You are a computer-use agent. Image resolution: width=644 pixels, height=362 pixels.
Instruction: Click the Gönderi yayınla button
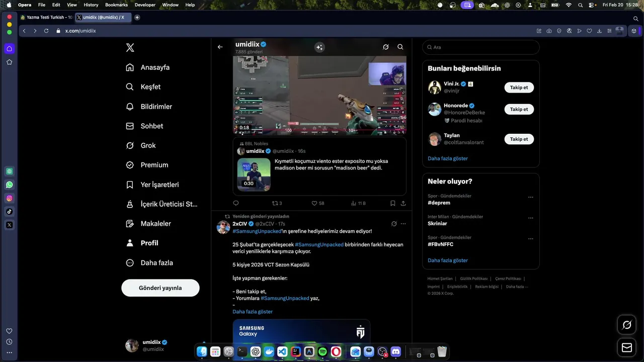click(160, 288)
